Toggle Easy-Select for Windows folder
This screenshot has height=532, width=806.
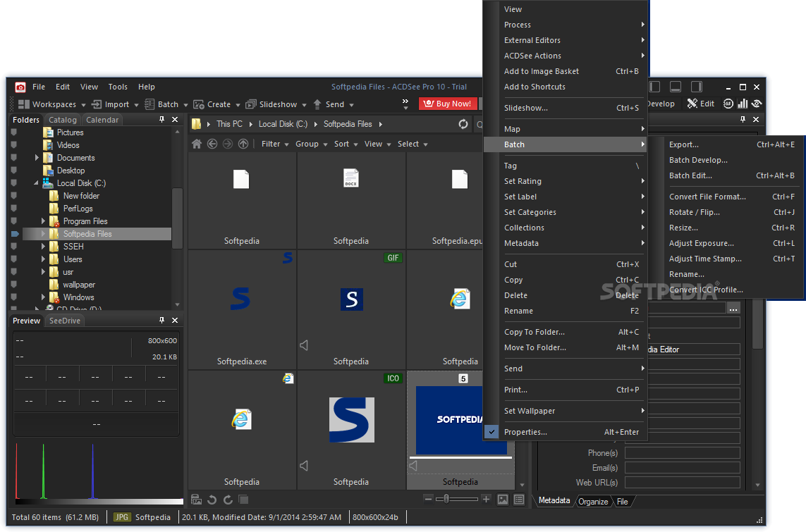coord(14,297)
